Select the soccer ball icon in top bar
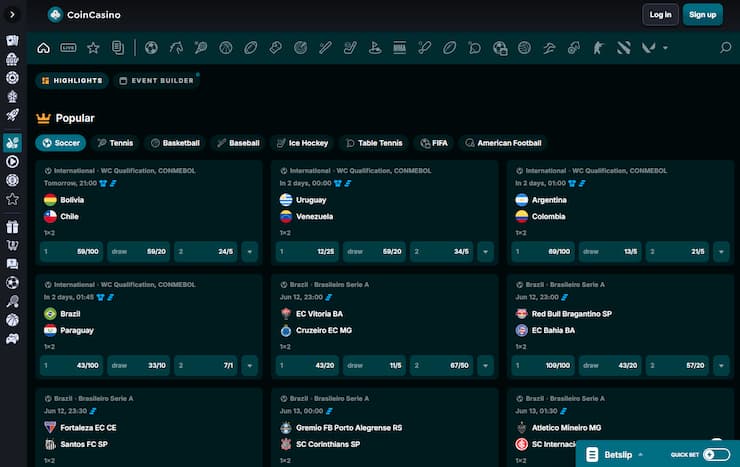Screen dimensions: 740x467 151,47
